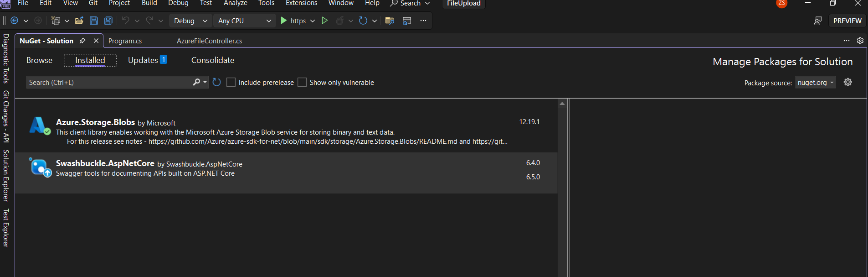Expand the Restart button dropdown arrow
Image resolution: width=868 pixels, height=277 pixels.
point(375,21)
